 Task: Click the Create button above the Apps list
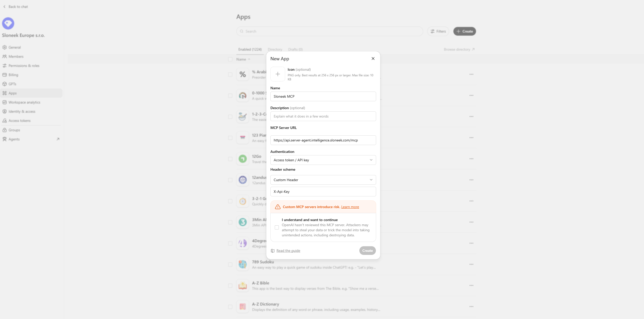(x=465, y=31)
